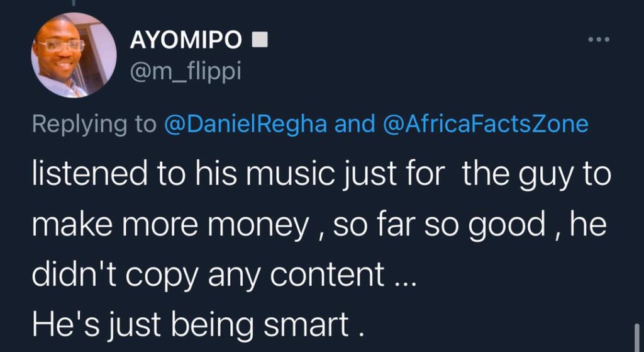The width and height of the screenshot is (644, 352).
Task: Open AYOMIPO's profile picture
Action: [74, 55]
